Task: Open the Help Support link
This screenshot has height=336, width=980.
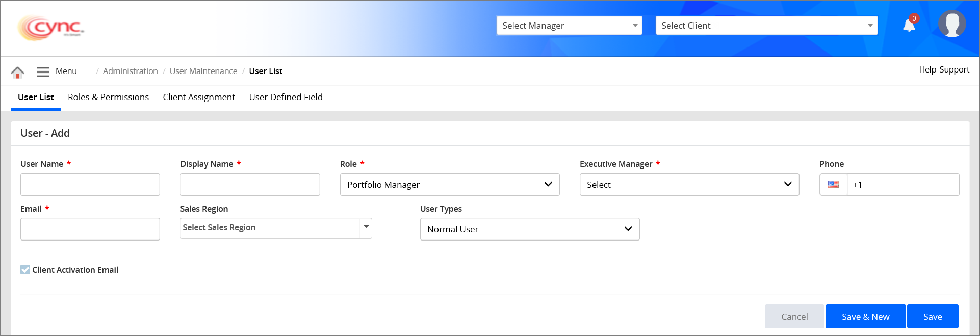Action: [x=944, y=70]
